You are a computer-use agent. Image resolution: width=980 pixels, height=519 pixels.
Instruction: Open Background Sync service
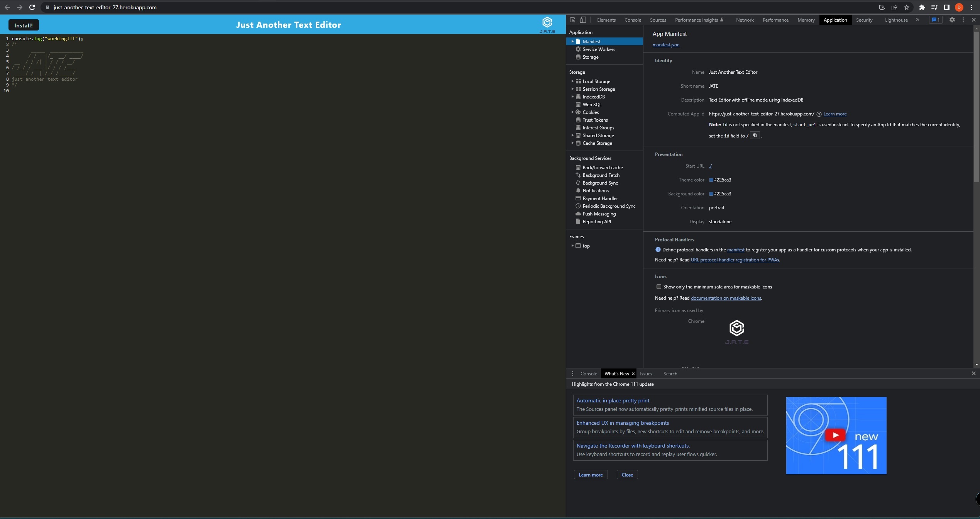(600, 183)
